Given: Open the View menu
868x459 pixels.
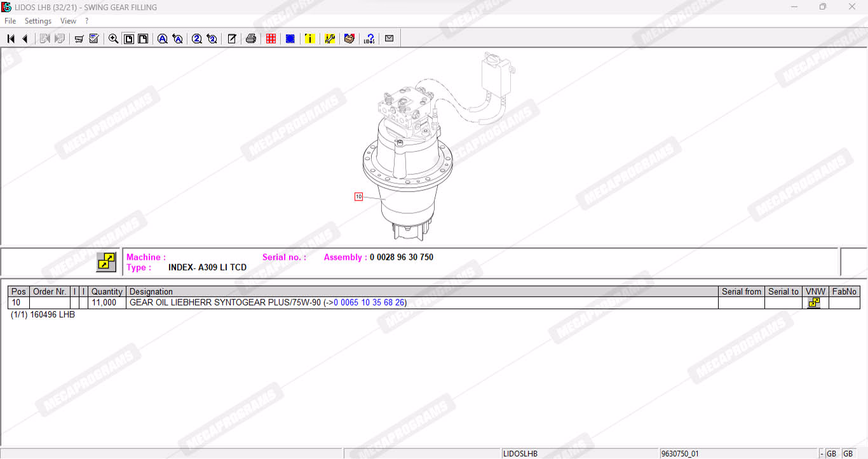Looking at the screenshot, I should tap(68, 21).
